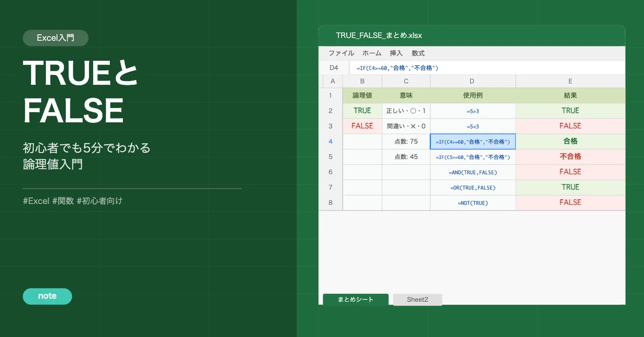Image resolution: width=644 pixels, height=337 pixels.
Task: Select cell E2 result TRUE
Action: click(x=571, y=111)
